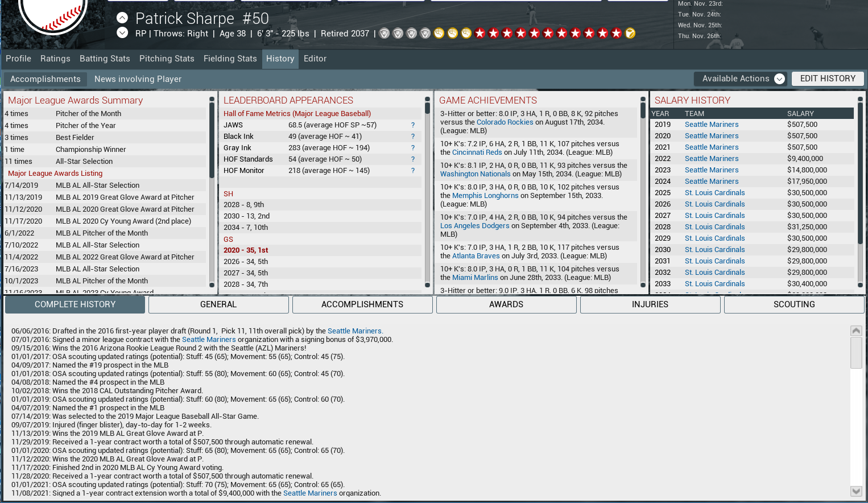Click the Gray Ink question mark icon
This screenshot has height=503, width=868.
pyautogui.click(x=413, y=148)
